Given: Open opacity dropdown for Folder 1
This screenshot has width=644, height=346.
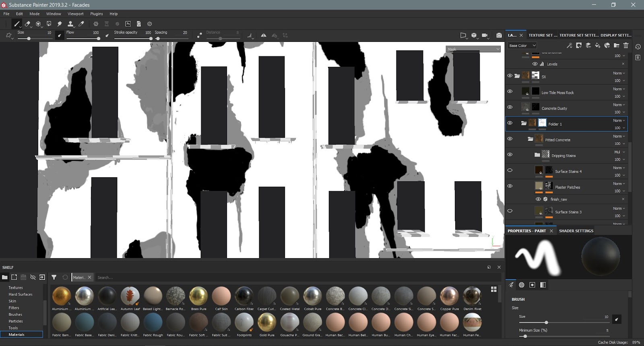Looking at the screenshot, I should pyautogui.click(x=619, y=128).
